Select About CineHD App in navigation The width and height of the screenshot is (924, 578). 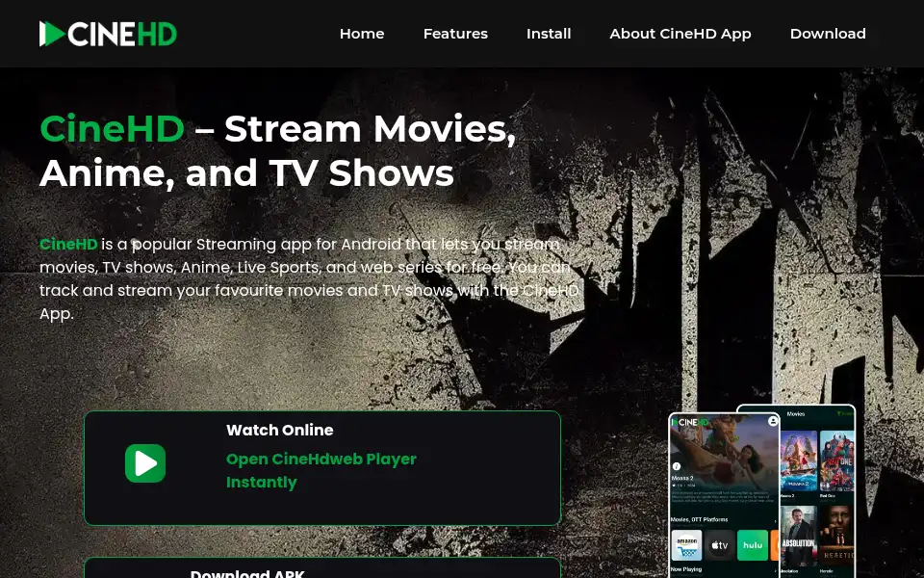680,34
